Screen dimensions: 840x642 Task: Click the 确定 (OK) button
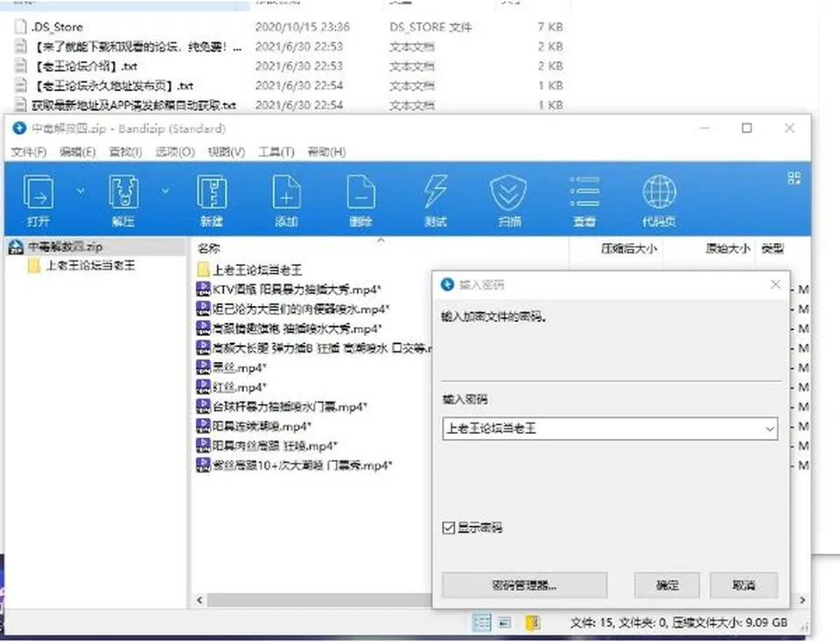(667, 585)
